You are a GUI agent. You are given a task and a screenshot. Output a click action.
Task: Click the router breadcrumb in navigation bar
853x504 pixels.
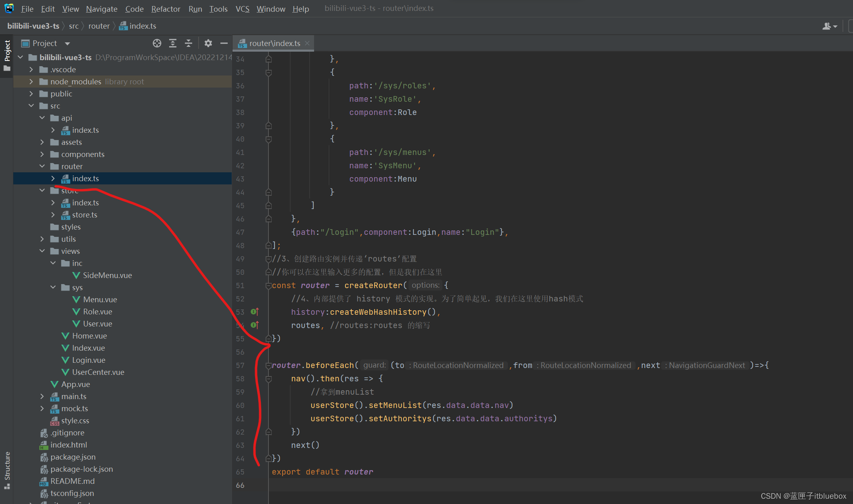pos(99,26)
